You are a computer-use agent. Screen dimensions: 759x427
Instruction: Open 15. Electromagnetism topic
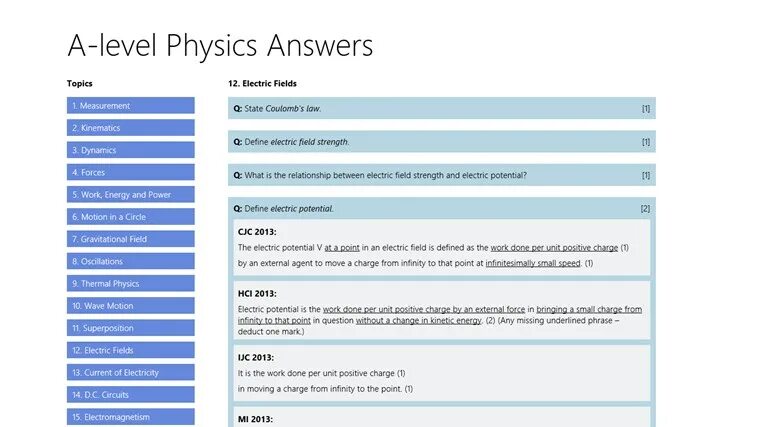point(131,417)
